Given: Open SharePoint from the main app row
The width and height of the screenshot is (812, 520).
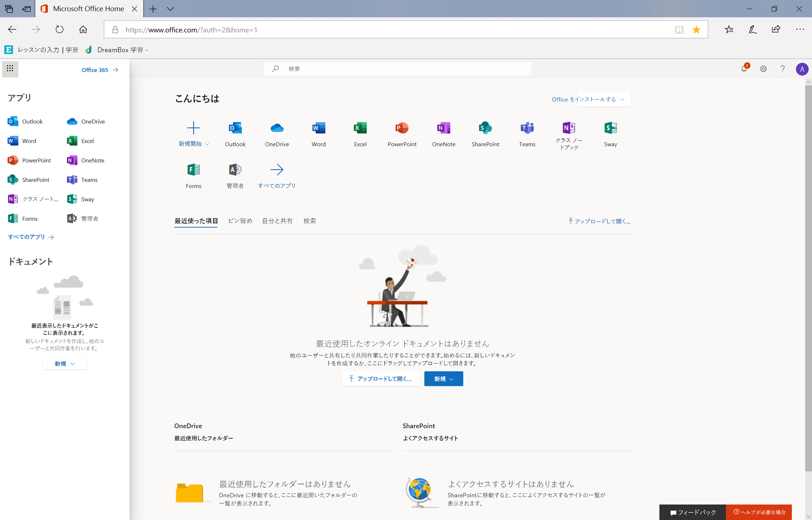Looking at the screenshot, I should [486, 134].
